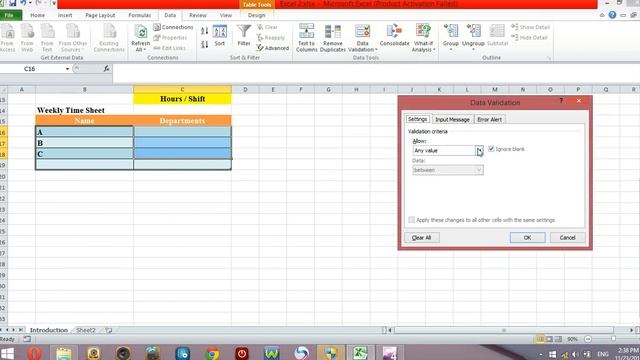Switch to the Input Message tab
640x360 pixels.
[452, 119]
